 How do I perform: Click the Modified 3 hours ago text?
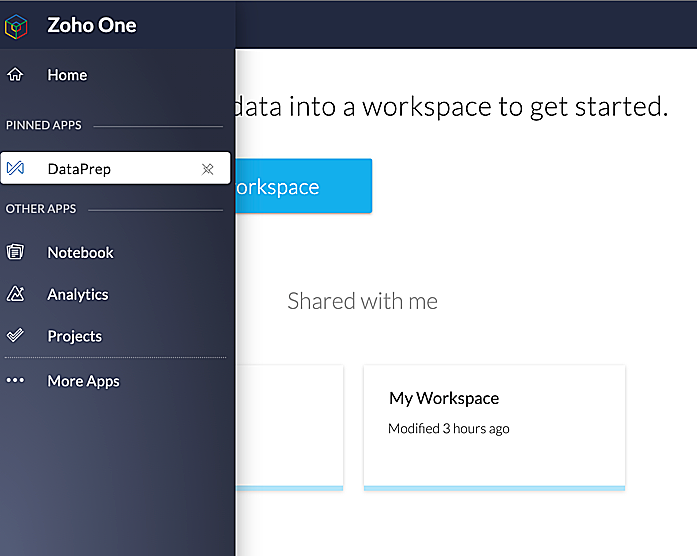coord(449,429)
